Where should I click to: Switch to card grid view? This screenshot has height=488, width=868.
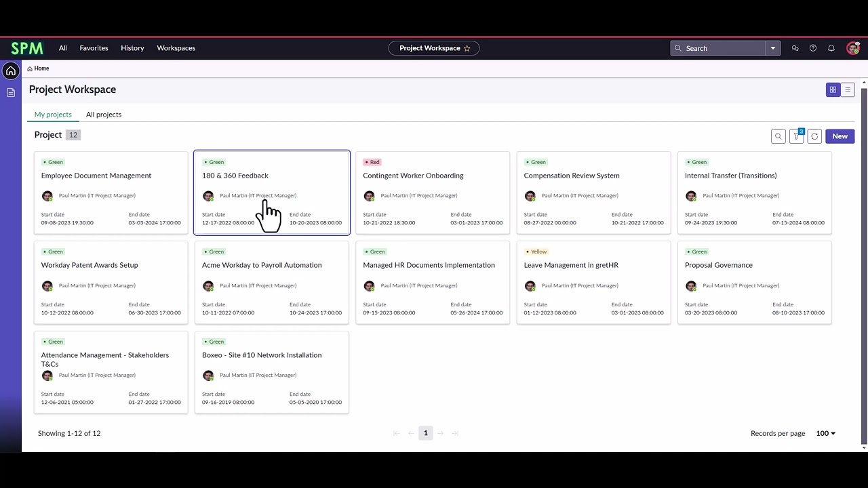pyautogui.click(x=833, y=89)
